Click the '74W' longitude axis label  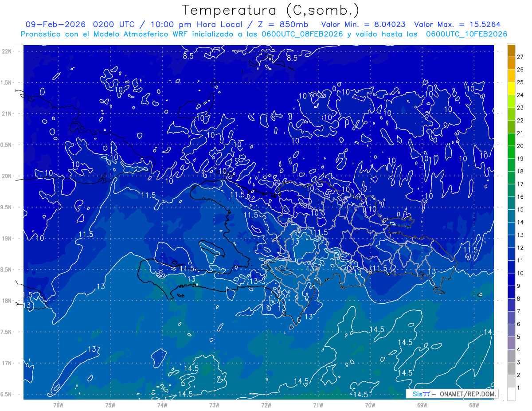(x=162, y=405)
